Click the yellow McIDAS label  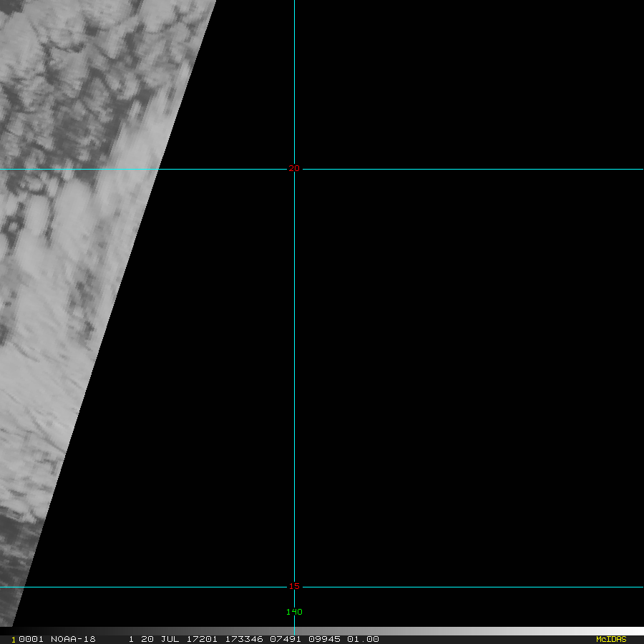click(611, 639)
